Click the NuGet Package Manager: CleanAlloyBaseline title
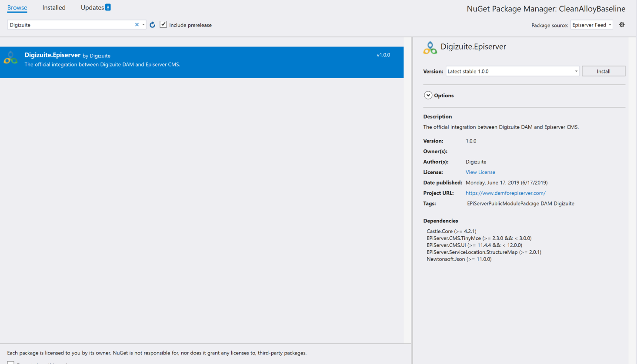The height and width of the screenshot is (364, 637). pos(546,9)
